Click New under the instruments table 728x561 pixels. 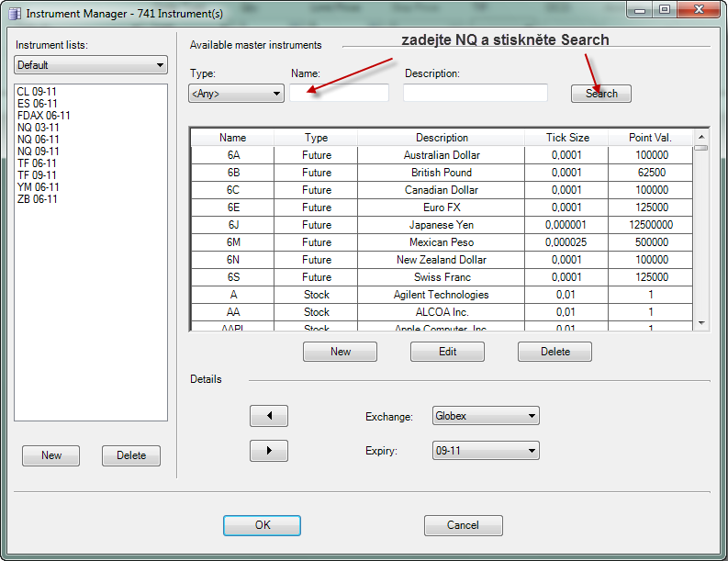coord(340,352)
